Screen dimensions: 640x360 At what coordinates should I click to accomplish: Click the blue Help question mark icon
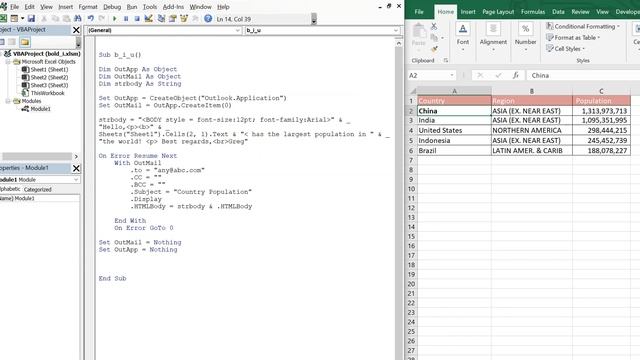[208, 19]
